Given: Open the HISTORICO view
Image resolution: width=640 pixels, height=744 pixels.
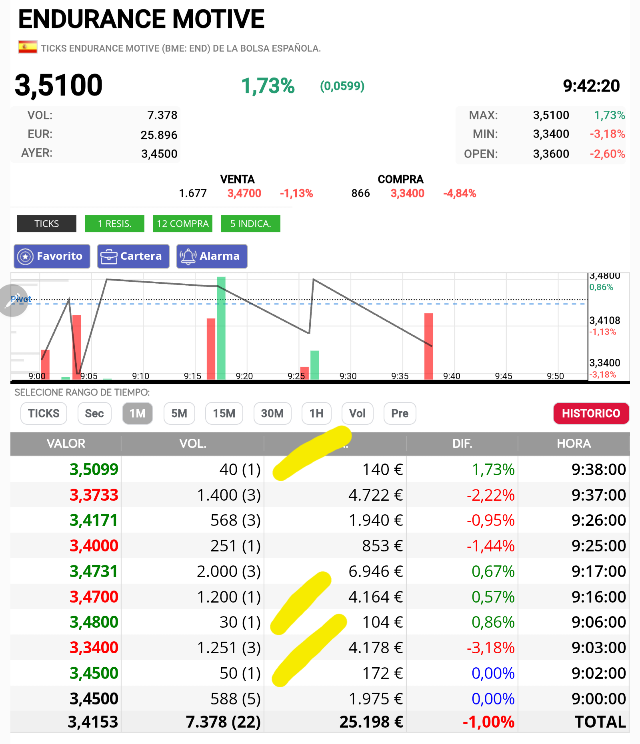Looking at the screenshot, I should point(591,413).
